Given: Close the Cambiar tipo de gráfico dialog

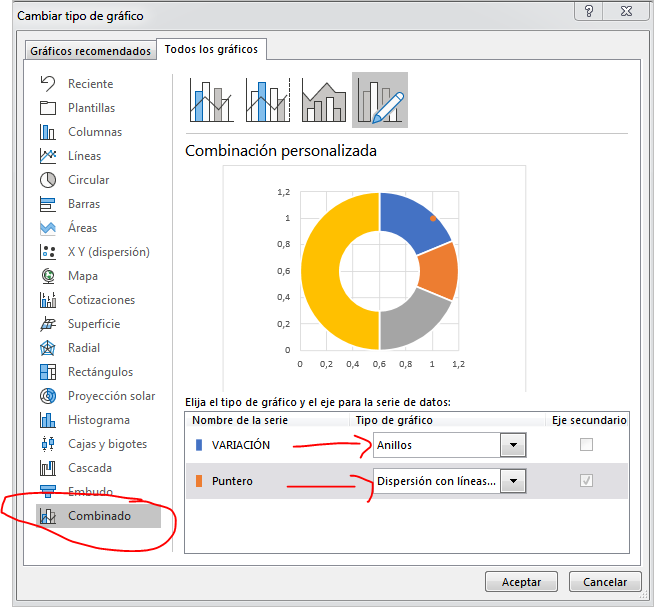Looking at the screenshot, I should 626,11.
